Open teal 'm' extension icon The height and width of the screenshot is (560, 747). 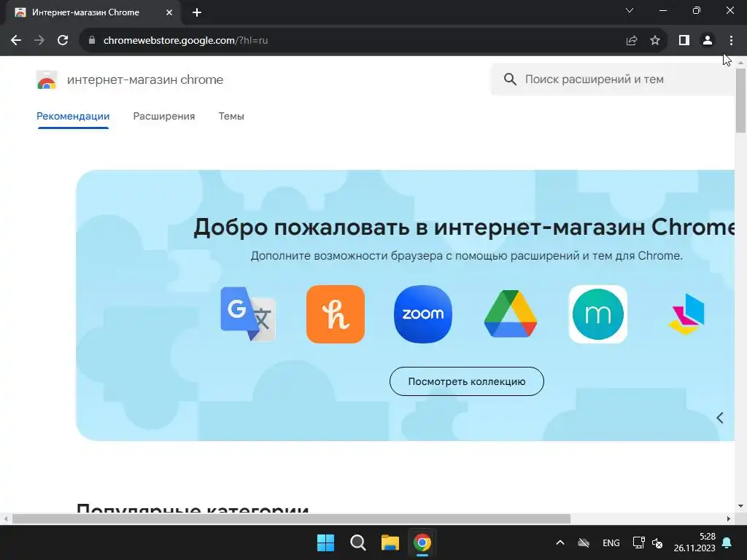[x=598, y=314]
